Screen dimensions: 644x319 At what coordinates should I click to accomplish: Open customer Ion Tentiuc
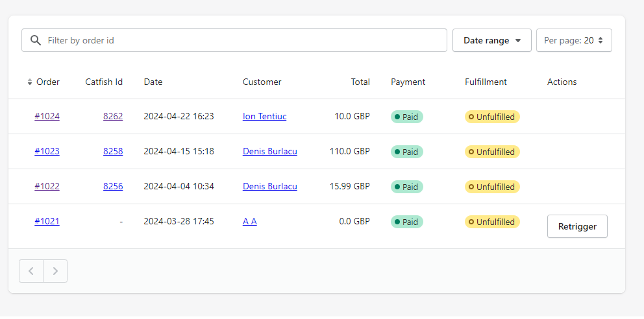(264, 117)
